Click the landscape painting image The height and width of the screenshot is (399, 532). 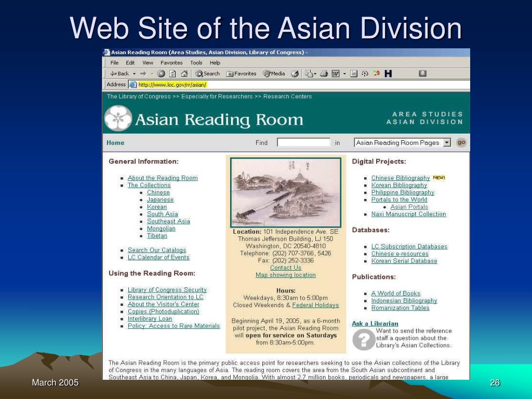(x=286, y=192)
